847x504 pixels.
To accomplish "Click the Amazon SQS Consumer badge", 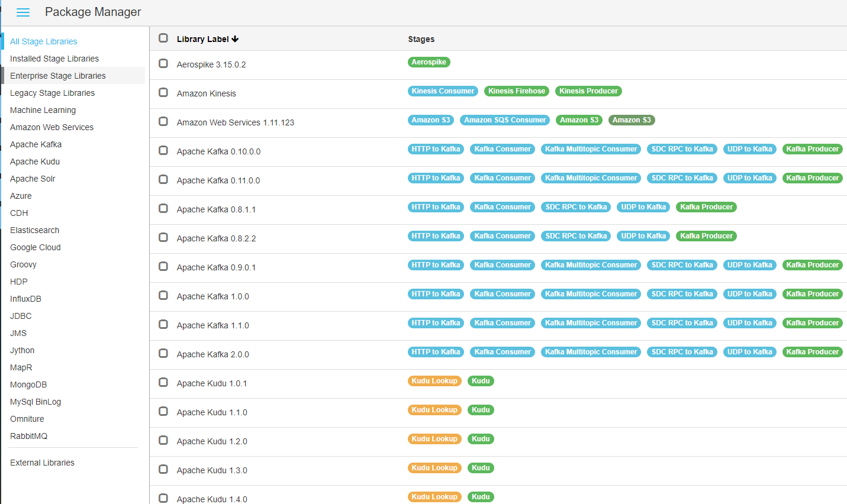I will [x=504, y=119].
